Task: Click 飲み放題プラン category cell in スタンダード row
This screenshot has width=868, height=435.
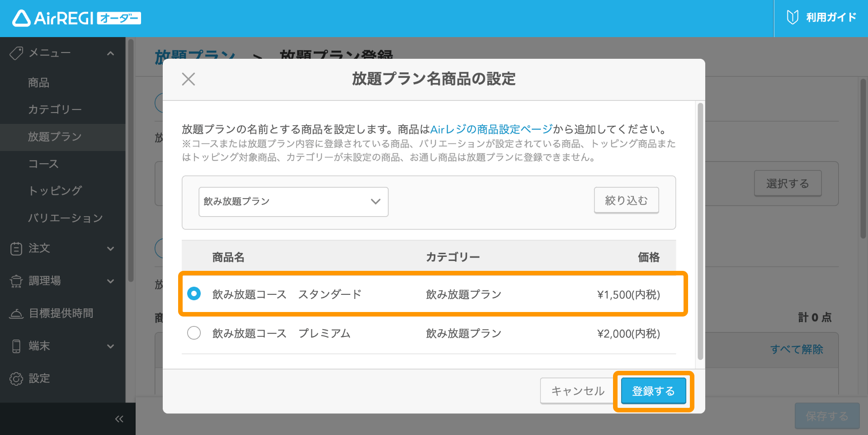Action: coord(463,294)
